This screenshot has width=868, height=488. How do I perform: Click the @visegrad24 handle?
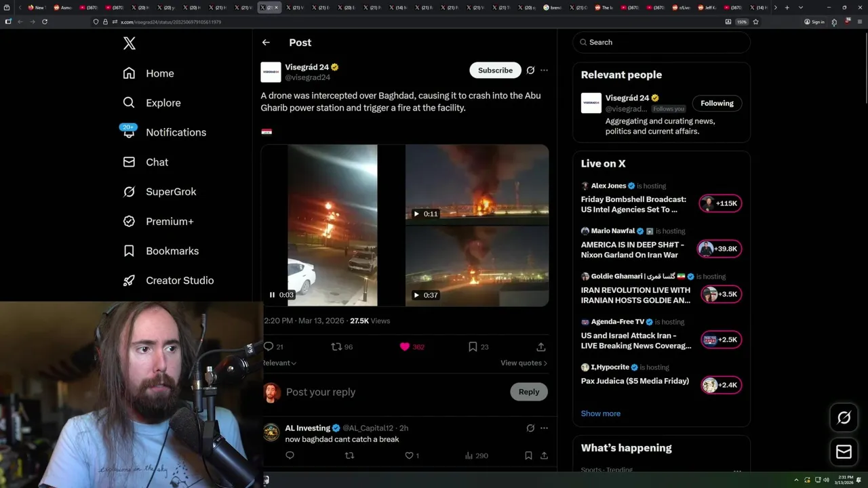point(308,78)
